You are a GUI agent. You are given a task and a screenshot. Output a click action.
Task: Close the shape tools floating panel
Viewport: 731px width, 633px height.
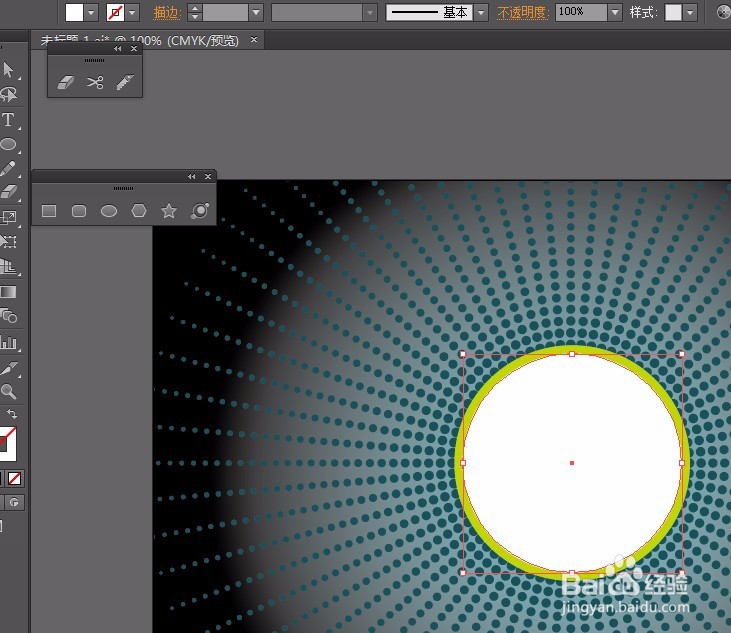click(x=208, y=177)
